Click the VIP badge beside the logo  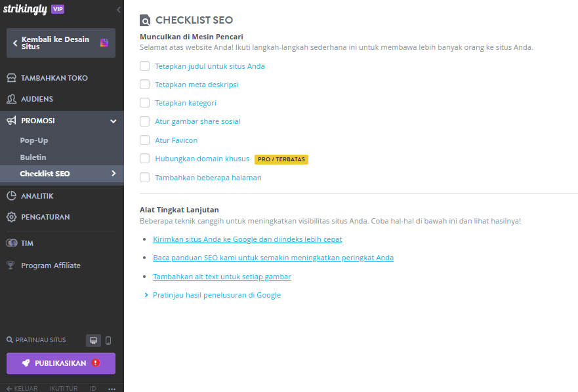point(58,9)
